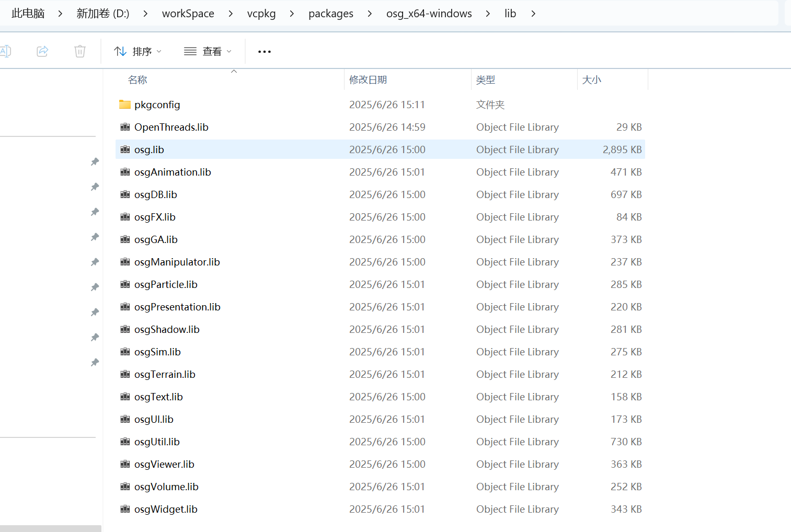Screen dimensions: 791x532
Task: Open the 查看 view dropdown
Action: pos(208,51)
